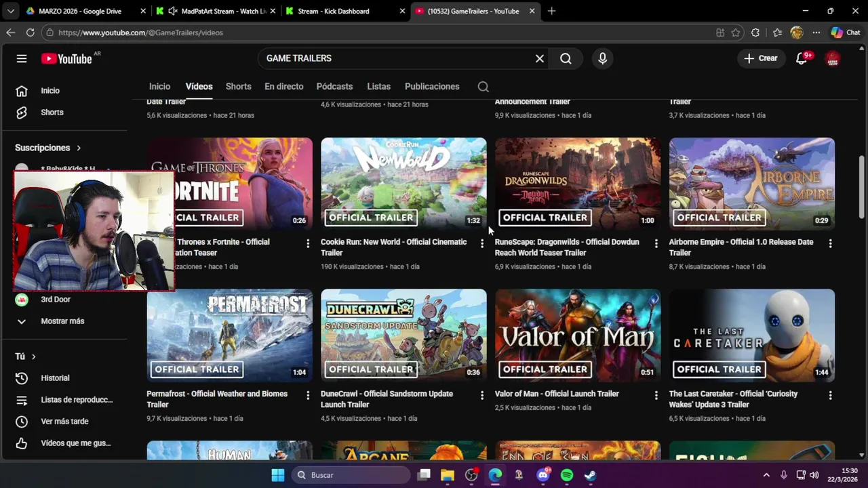Open Cookie Run: New World video title
Screen dimensions: 868x488
pos(393,247)
